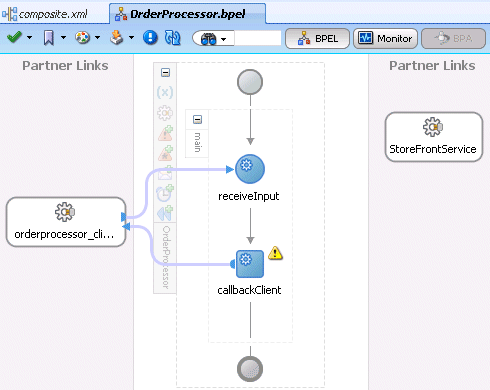Select the process end circle node

(x=250, y=369)
